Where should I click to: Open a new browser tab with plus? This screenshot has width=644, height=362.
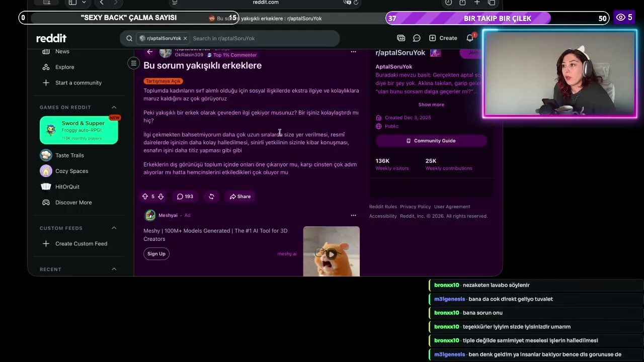pos(477,3)
